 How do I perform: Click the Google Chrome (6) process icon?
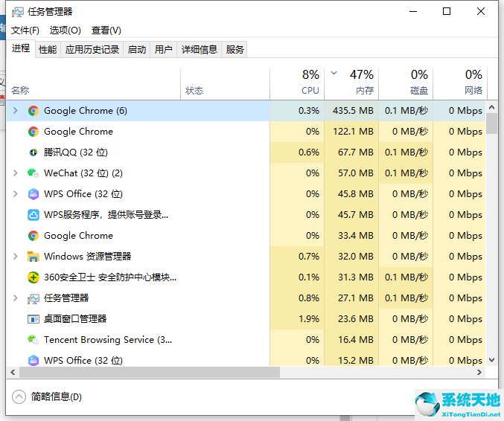click(33, 111)
